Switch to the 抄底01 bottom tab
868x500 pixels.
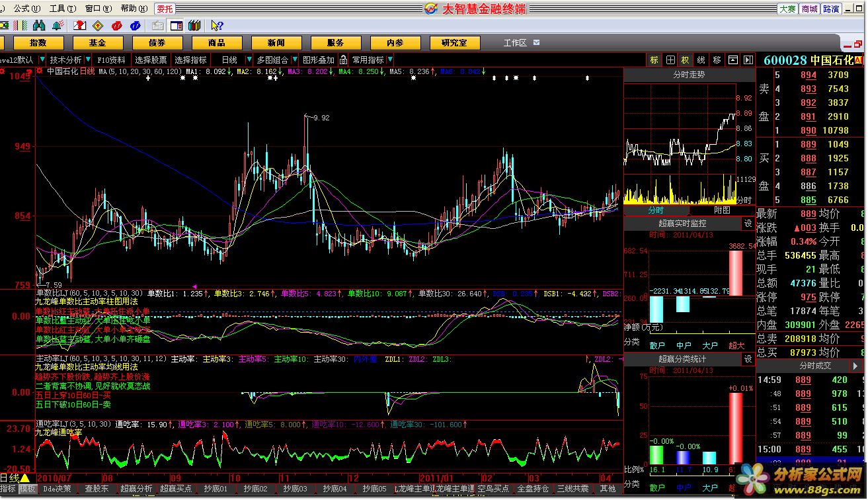click(x=216, y=489)
